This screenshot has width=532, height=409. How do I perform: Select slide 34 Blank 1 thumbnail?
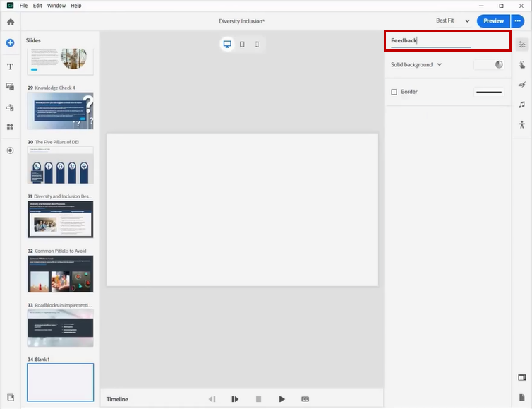61,382
